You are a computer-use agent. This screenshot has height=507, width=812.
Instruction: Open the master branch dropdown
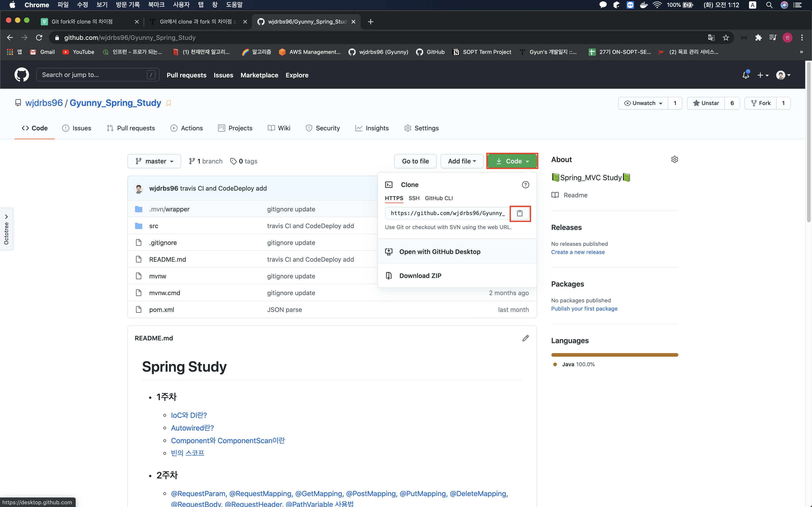[154, 161]
